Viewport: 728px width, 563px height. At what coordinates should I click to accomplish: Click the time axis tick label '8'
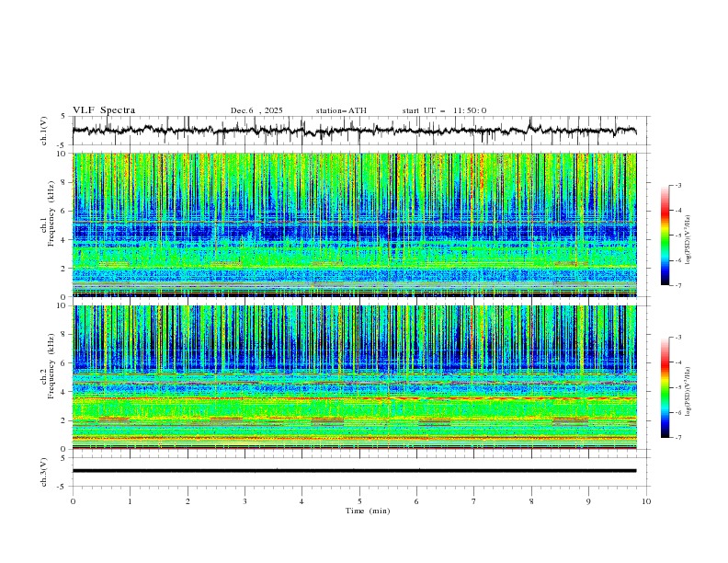click(531, 501)
